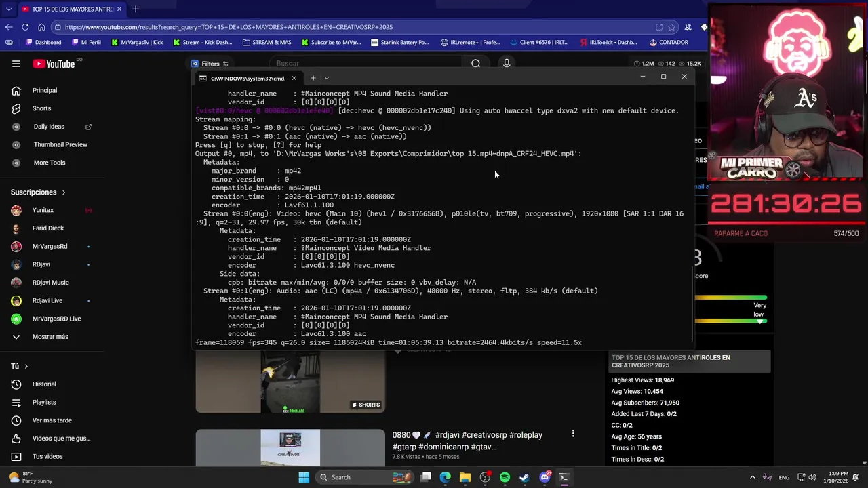Open the RDjavi Music subscription channel
This screenshot has height=488, width=868.
[x=52, y=283]
